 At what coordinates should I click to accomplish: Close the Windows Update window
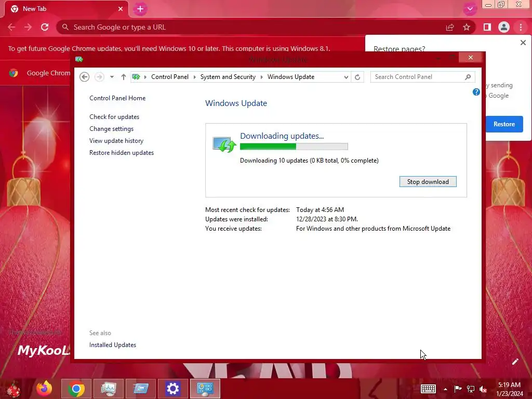click(x=470, y=57)
